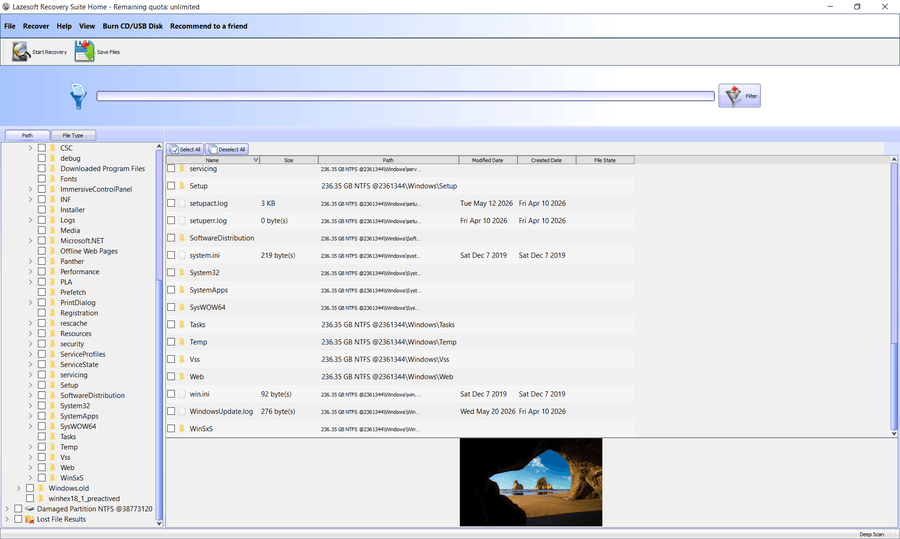Click the Filter funnel button
900x539 pixels.
coord(739,96)
